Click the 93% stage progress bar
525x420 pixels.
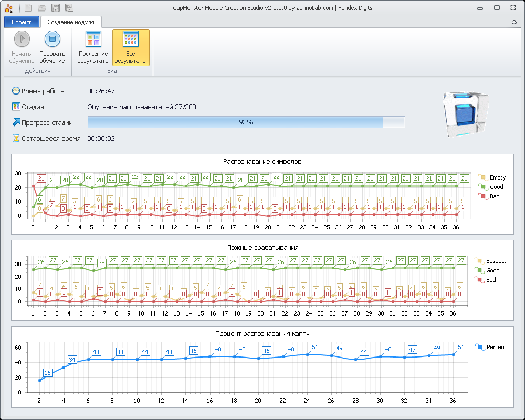(246, 122)
